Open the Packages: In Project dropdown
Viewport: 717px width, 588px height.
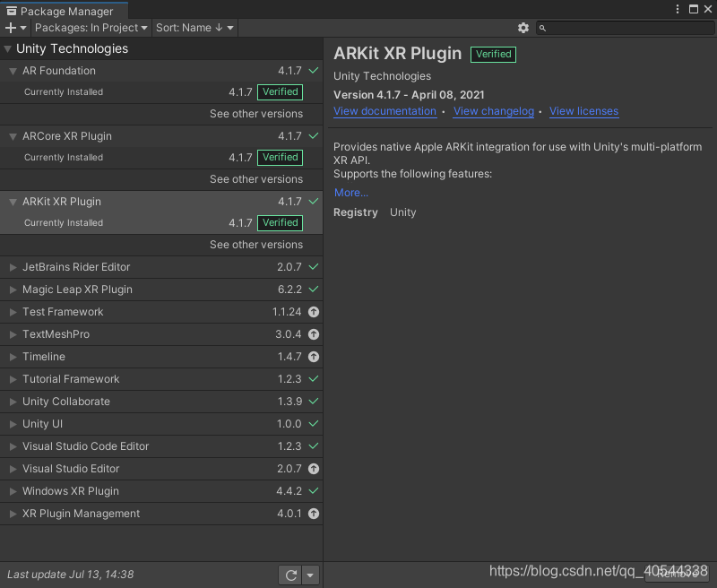pos(91,28)
